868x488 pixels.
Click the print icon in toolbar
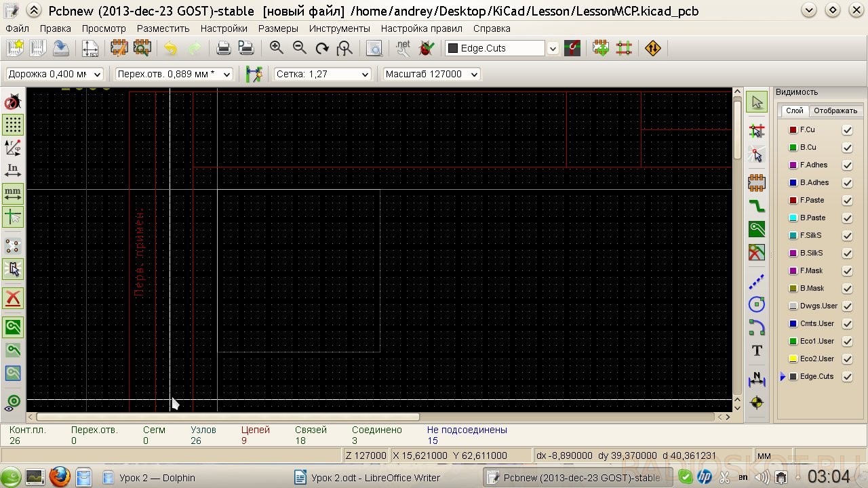(223, 48)
